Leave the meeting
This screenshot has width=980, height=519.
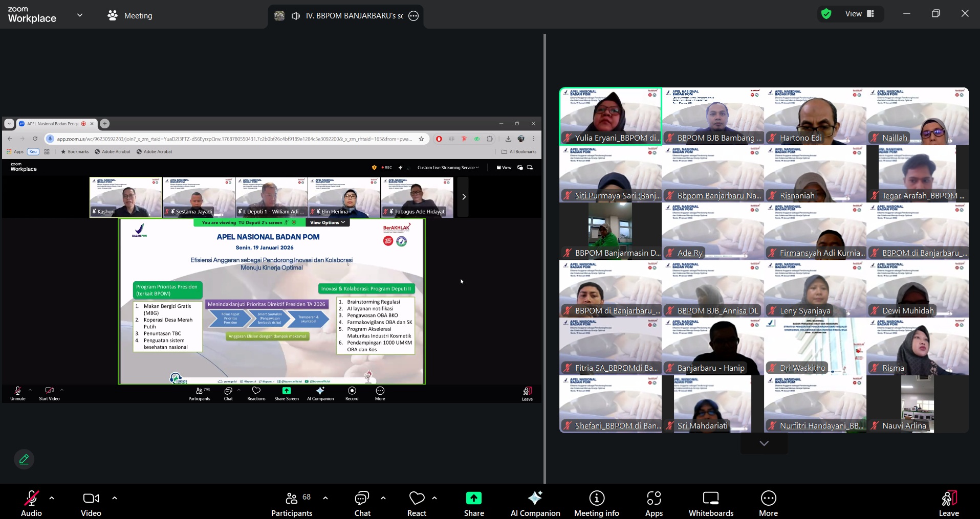(x=948, y=504)
